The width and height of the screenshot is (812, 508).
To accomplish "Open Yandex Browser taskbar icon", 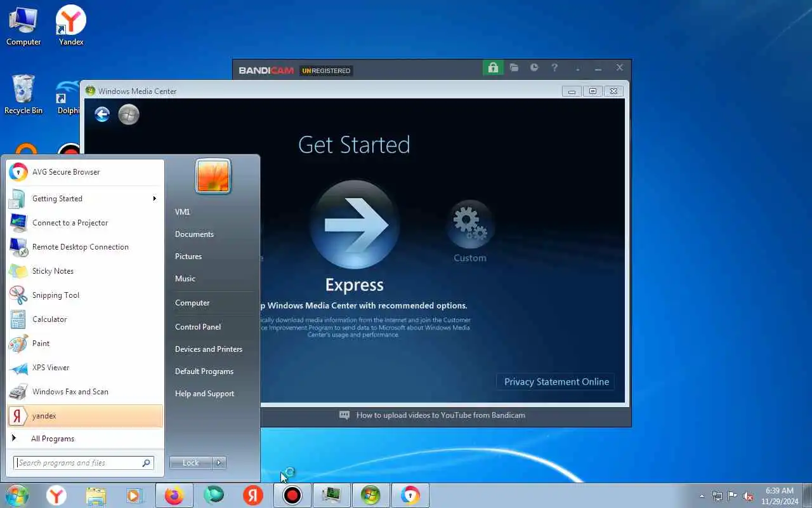I will point(56,495).
